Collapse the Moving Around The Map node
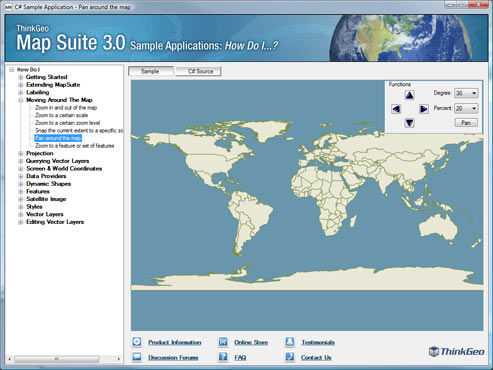 click(21, 100)
